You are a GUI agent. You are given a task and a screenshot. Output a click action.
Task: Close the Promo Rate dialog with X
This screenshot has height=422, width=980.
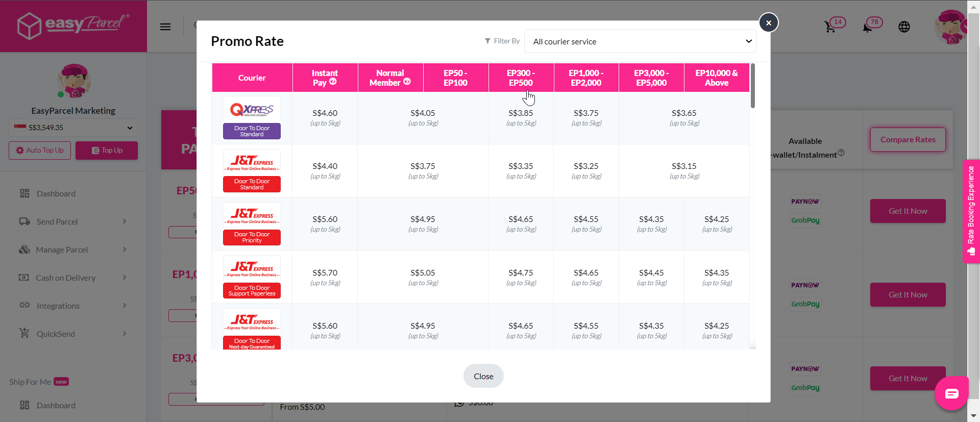point(769,22)
